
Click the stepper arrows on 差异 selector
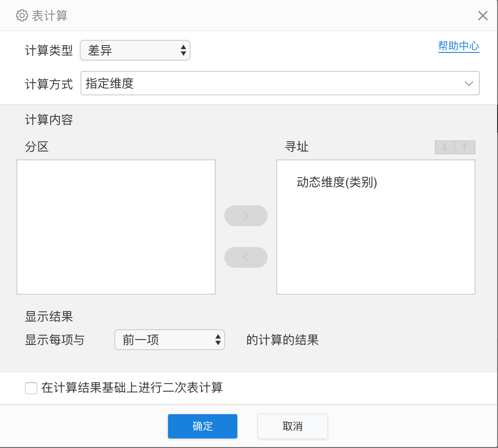[183, 51]
